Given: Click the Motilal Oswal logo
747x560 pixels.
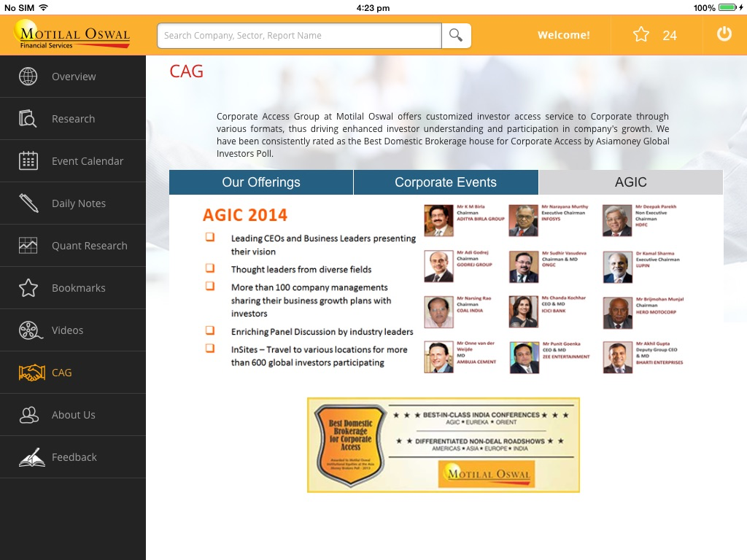Looking at the screenshot, I should (x=72, y=34).
